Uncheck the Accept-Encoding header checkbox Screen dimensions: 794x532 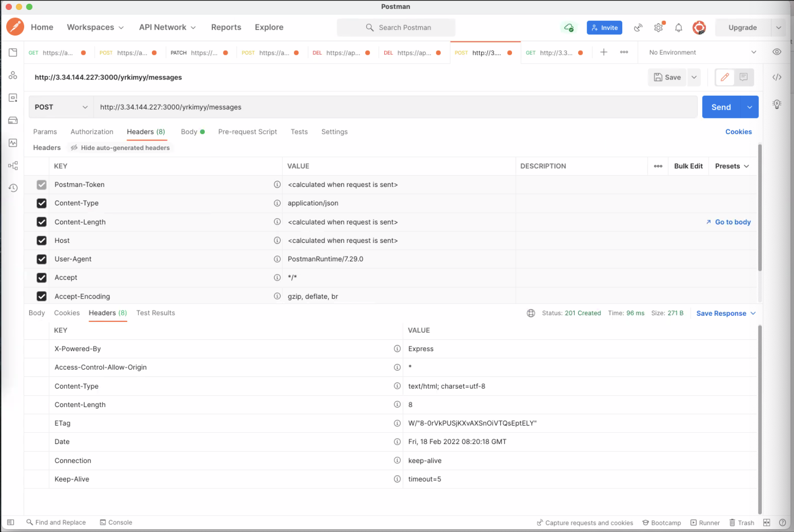[x=42, y=296]
